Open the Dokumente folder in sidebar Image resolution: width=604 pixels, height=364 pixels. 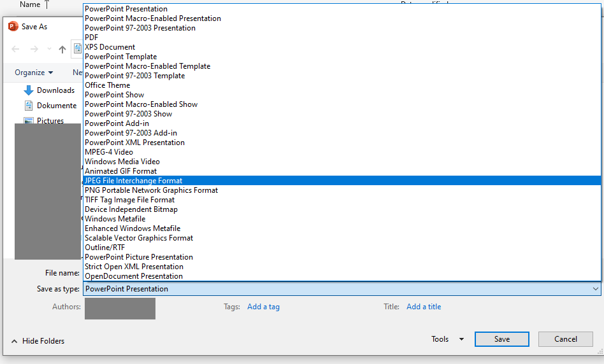(x=56, y=106)
